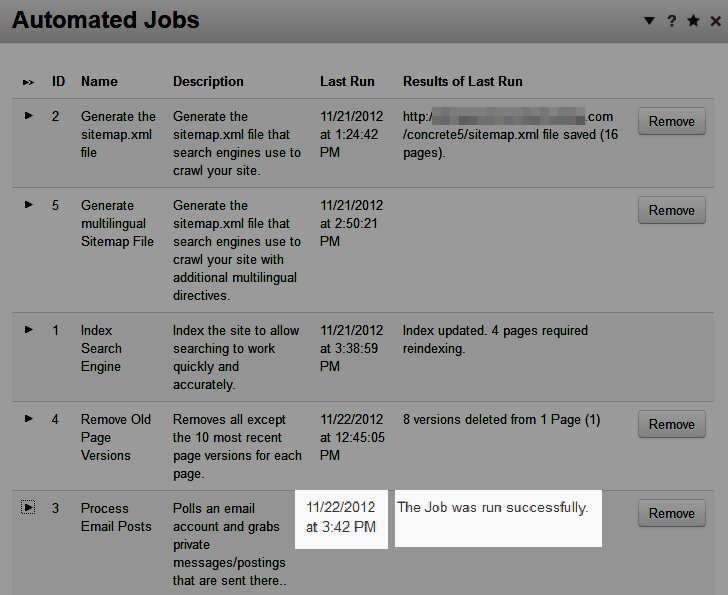Click the Description column header

208,82
